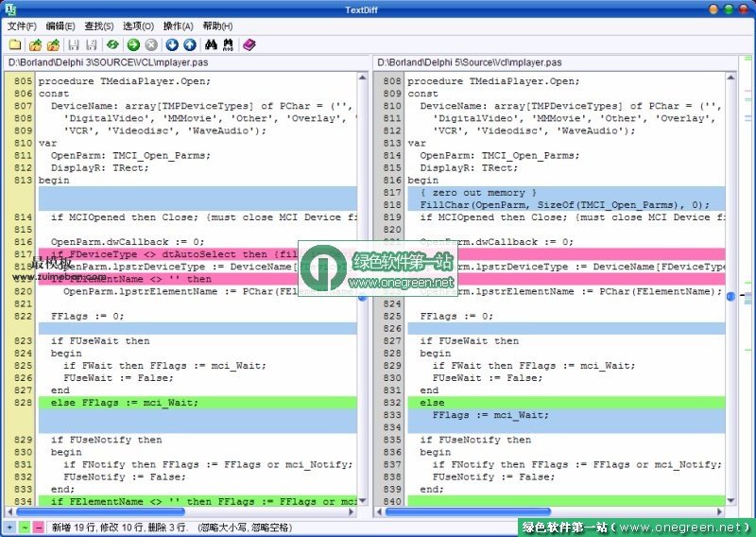Click left file path 'Delphi 3\SOURCE\VCL\mplayer.pas'
756x537 pixels.
tap(109, 62)
